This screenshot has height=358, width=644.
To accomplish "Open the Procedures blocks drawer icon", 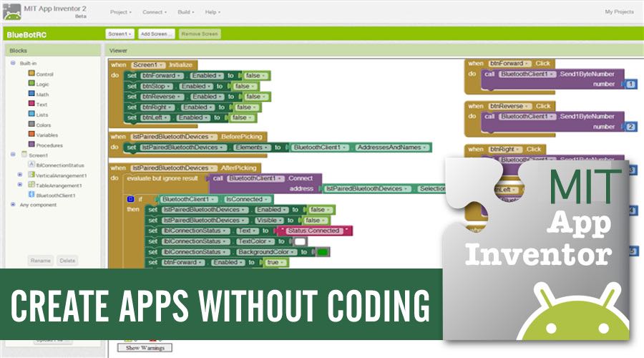I will [31, 144].
